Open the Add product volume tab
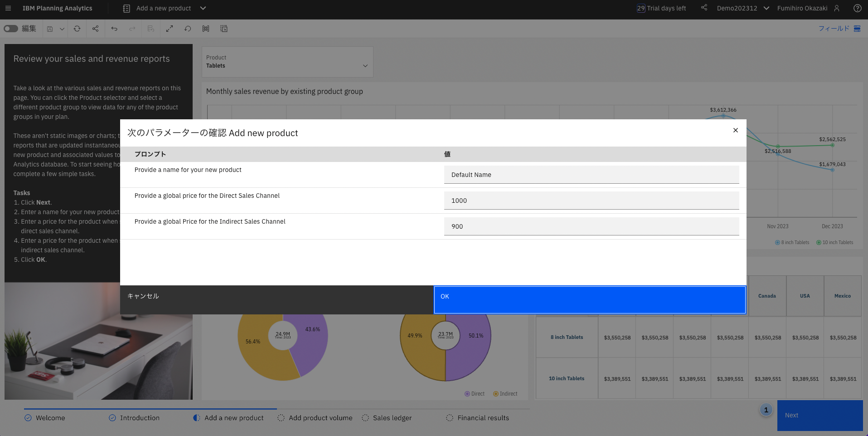 point(315,418)
